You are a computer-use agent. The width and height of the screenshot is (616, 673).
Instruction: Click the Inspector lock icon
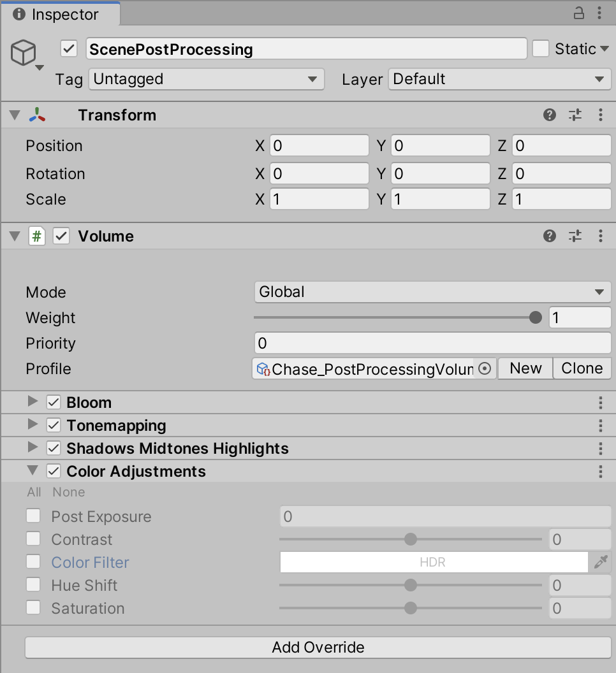pyautogui.click(x=579, y=13)
